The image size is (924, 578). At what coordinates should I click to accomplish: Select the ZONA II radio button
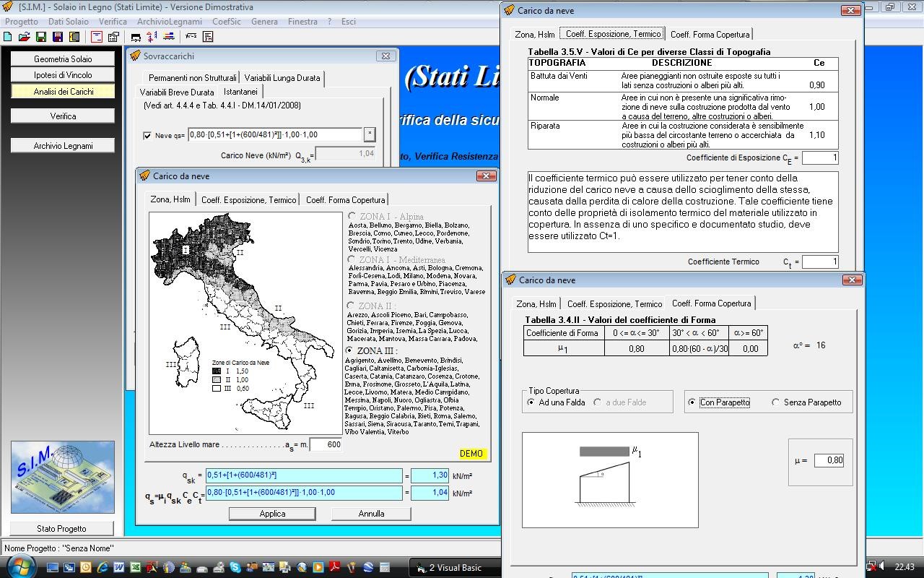350,306
